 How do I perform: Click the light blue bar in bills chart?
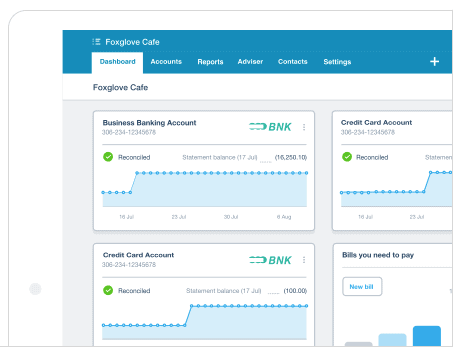click(392, 340)
